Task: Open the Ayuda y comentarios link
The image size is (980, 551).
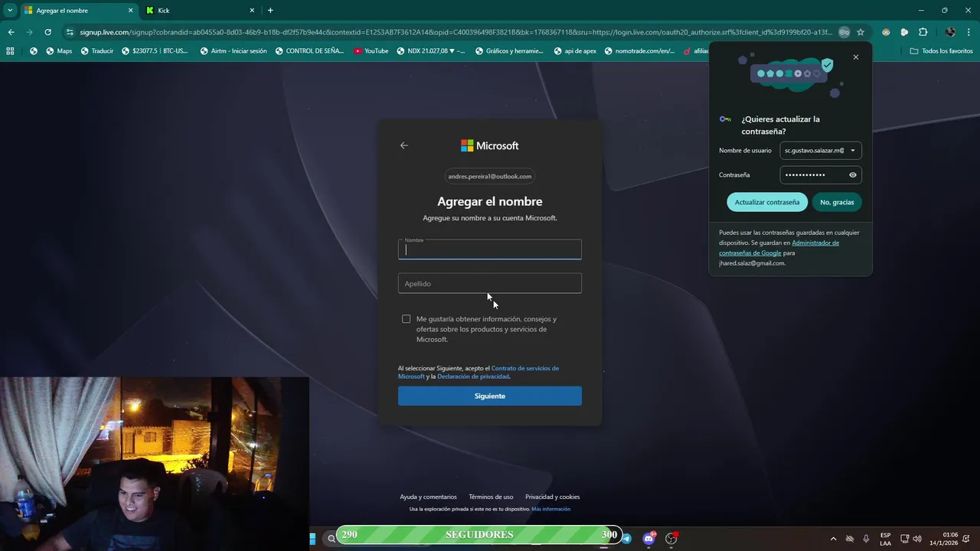Action: [x=428, y=497]
